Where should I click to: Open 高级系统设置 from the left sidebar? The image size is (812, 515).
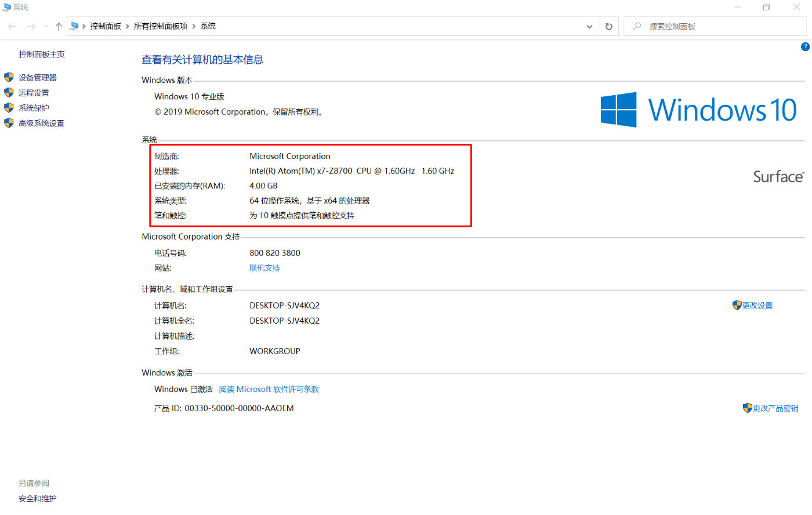(x=41, y=123)
